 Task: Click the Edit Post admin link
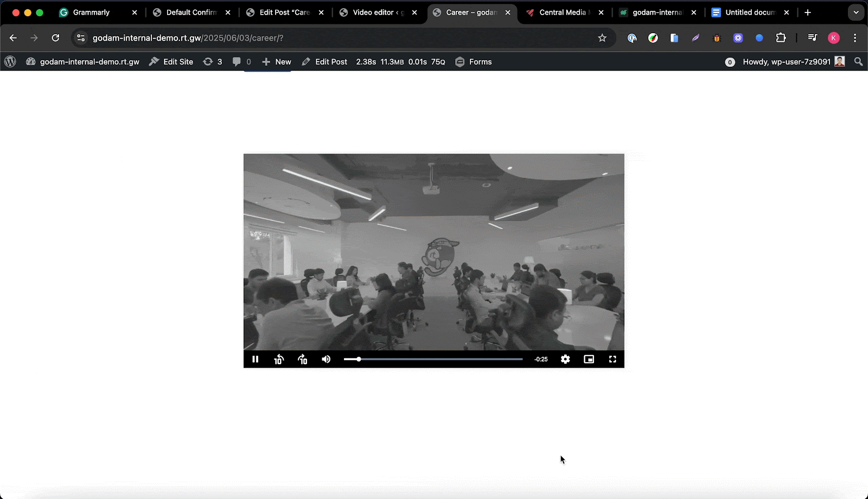[324, 61]
